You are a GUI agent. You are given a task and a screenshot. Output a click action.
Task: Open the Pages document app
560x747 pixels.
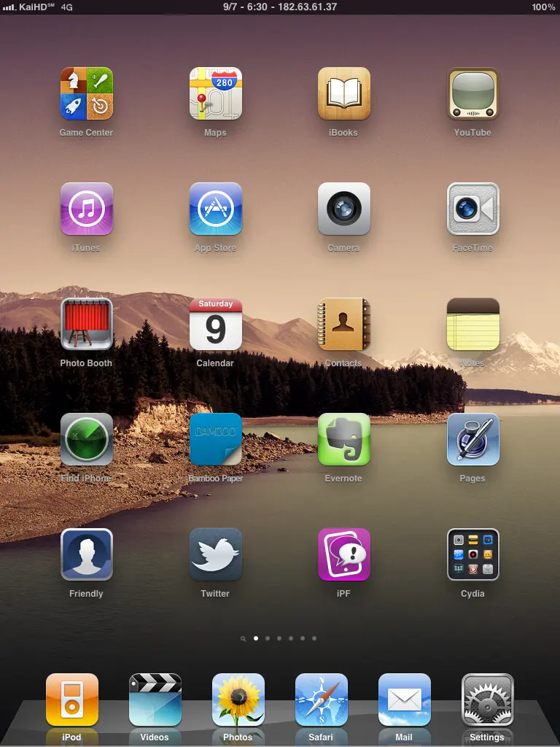(472, 440)
